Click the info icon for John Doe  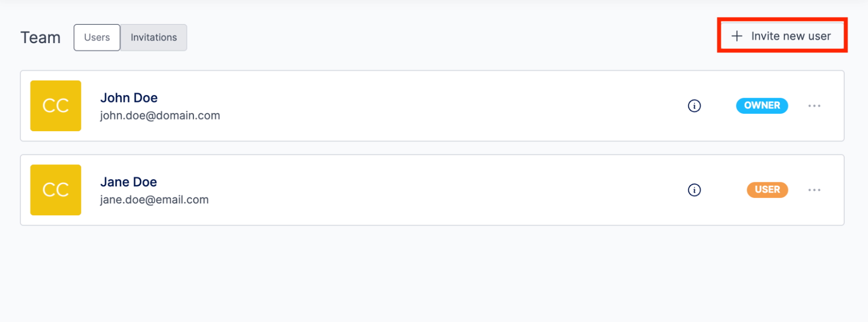[x=694, y=106]
